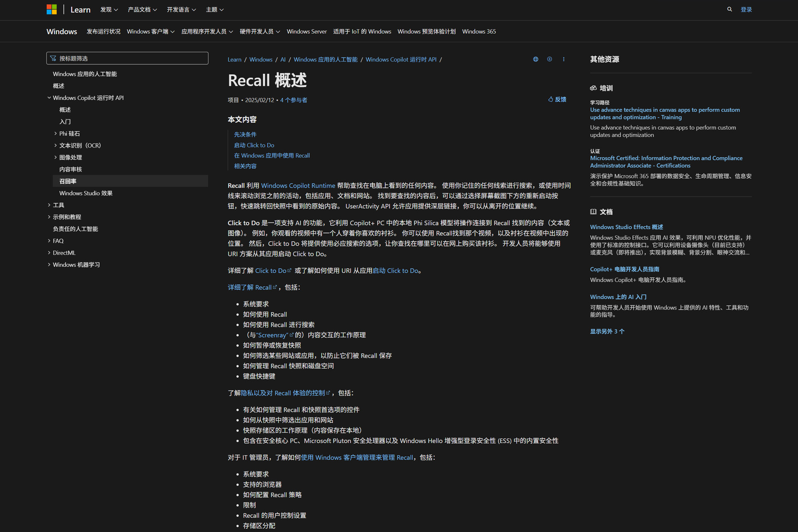Expand the Windows 客户端 menu

click(x=150, y=32)
